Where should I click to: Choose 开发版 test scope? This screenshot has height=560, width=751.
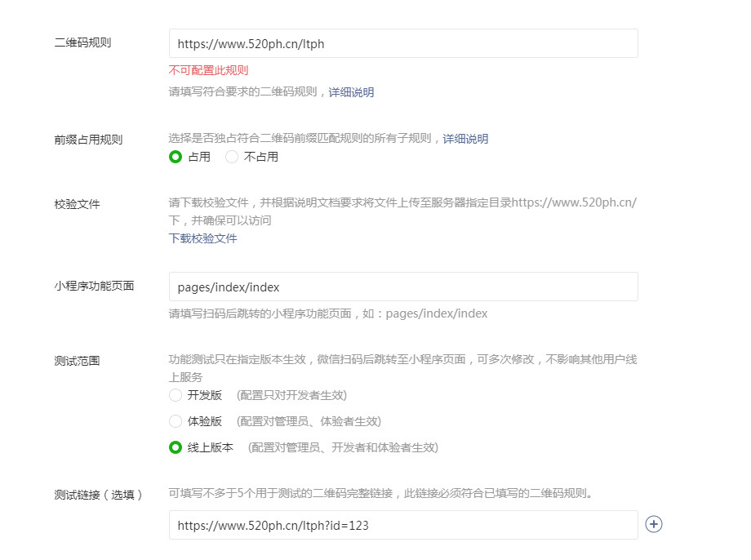tap(176, 395)
